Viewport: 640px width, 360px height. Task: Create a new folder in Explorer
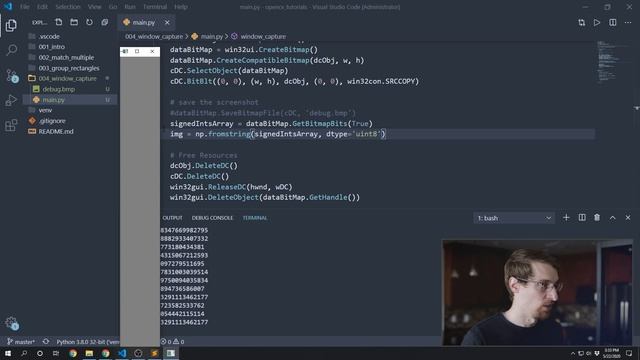(x=74, y=22)
